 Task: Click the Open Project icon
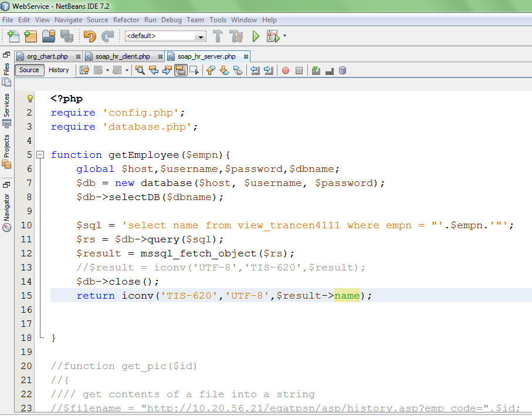coord(49,36)
